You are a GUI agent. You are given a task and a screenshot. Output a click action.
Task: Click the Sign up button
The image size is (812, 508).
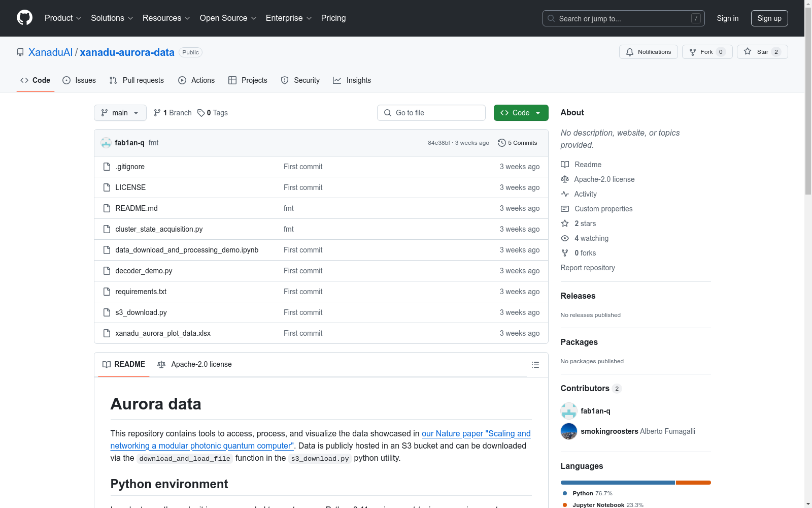point(769,18)
